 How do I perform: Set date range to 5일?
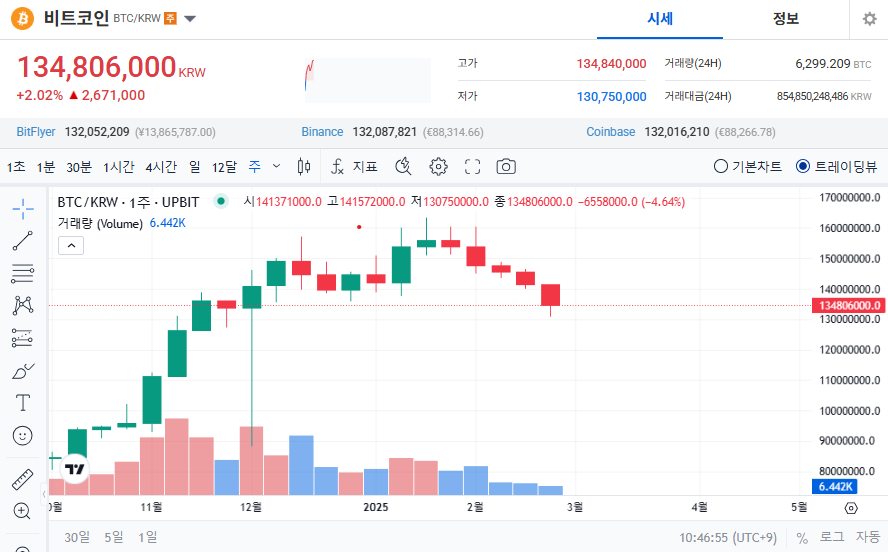tap(114, 537)
